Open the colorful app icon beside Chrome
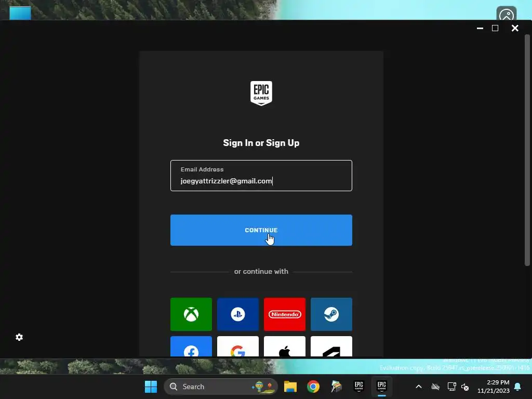Viewport: 532px width, 399px height. pyautogui.click(x=336, y=387)
